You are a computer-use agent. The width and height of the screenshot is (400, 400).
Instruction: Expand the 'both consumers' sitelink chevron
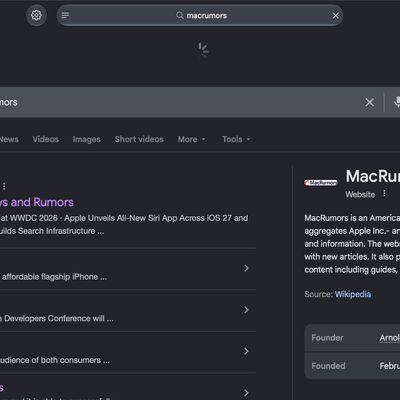(246, 351)
